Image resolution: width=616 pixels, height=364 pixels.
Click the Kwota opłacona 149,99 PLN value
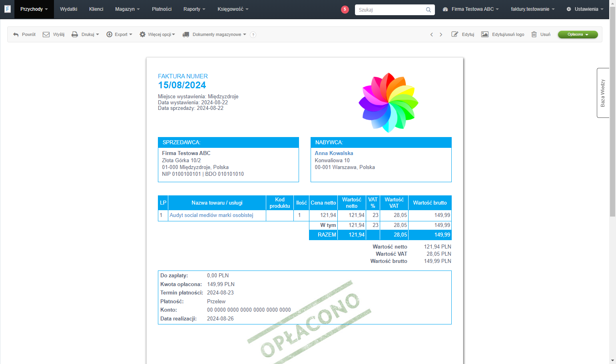221,284
